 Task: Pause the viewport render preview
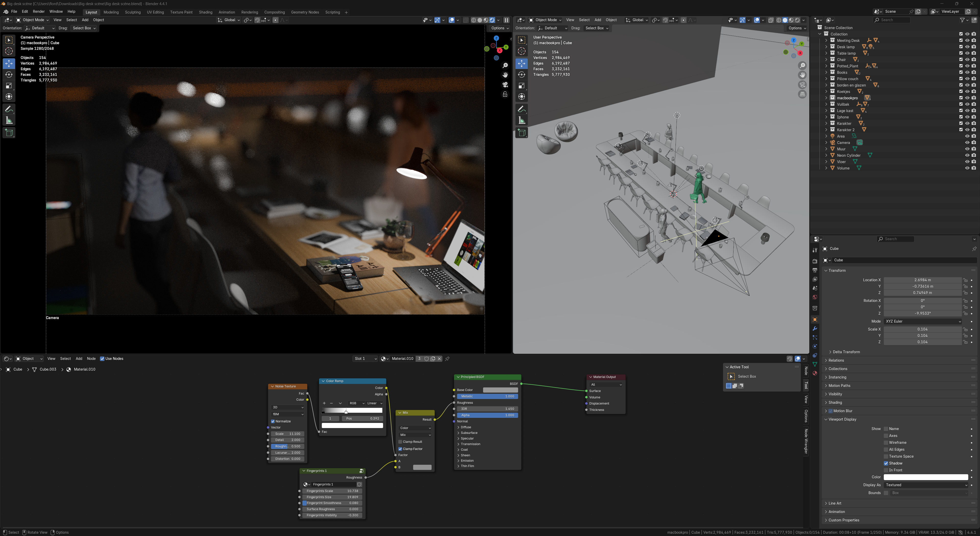pos(506,20)
